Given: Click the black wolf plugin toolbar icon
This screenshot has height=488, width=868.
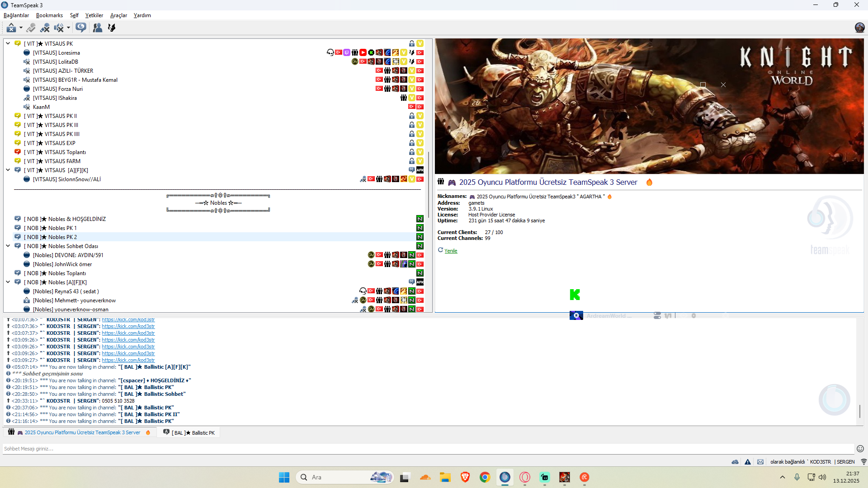Looking at the screenshot, I should (x=112, y=28).
